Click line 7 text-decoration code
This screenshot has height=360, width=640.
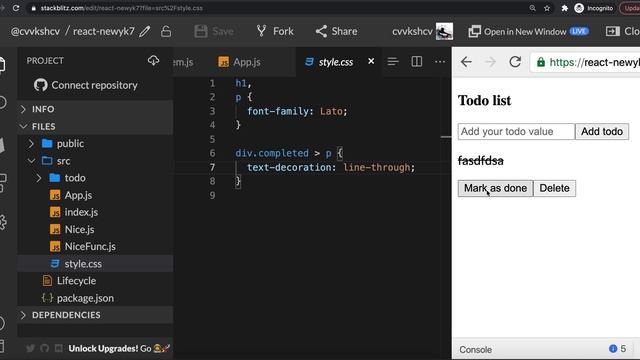click(x=331, y=167)
